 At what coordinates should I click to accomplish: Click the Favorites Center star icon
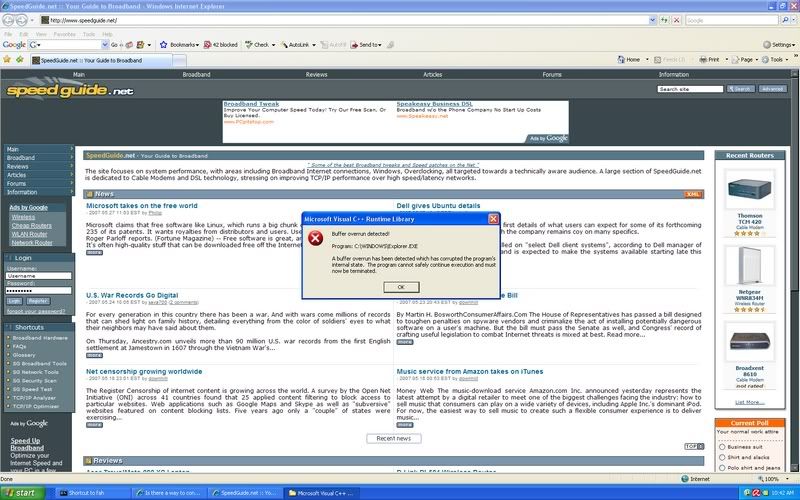(x=7, y=60)
